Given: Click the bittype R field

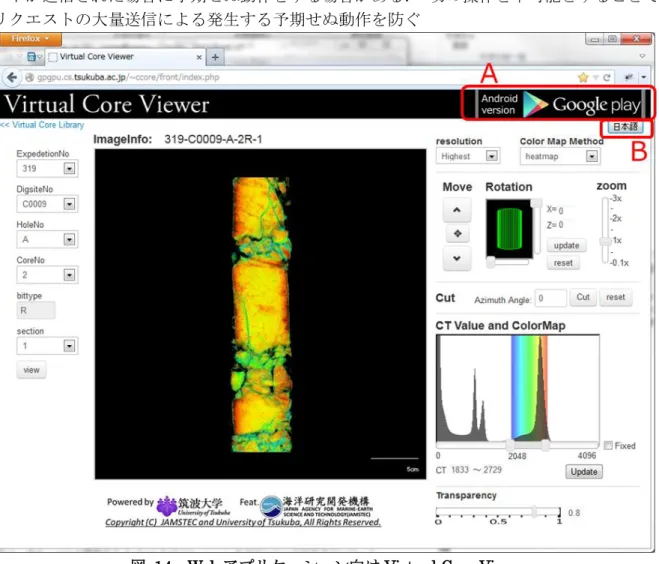Looking at the screenshot, I should [36, 311].
